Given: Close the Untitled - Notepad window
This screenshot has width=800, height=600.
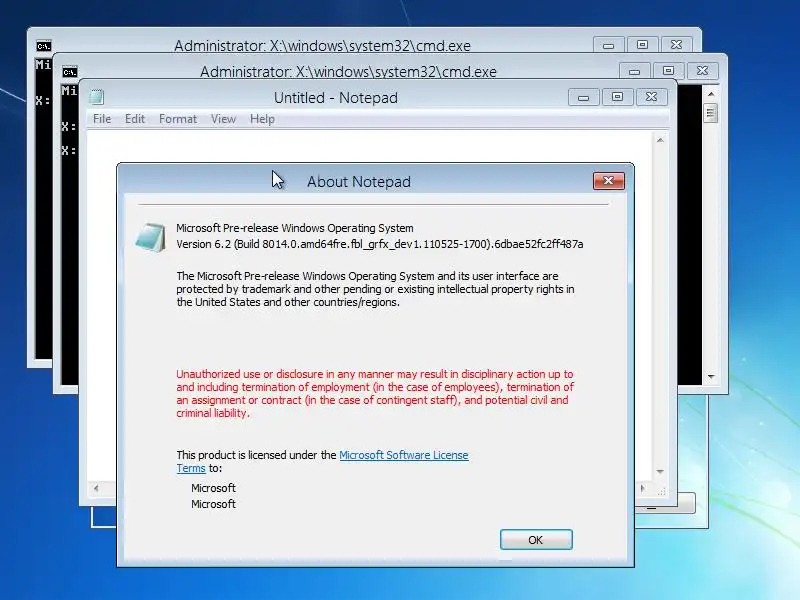Looking at the screenshot, I should pyautogui.click(x=652, y=97).
